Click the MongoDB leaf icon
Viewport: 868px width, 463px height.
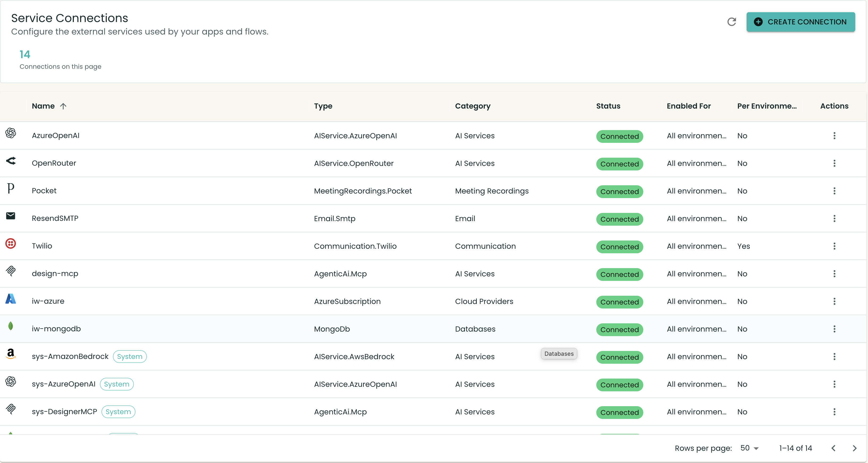click(11, 326)
